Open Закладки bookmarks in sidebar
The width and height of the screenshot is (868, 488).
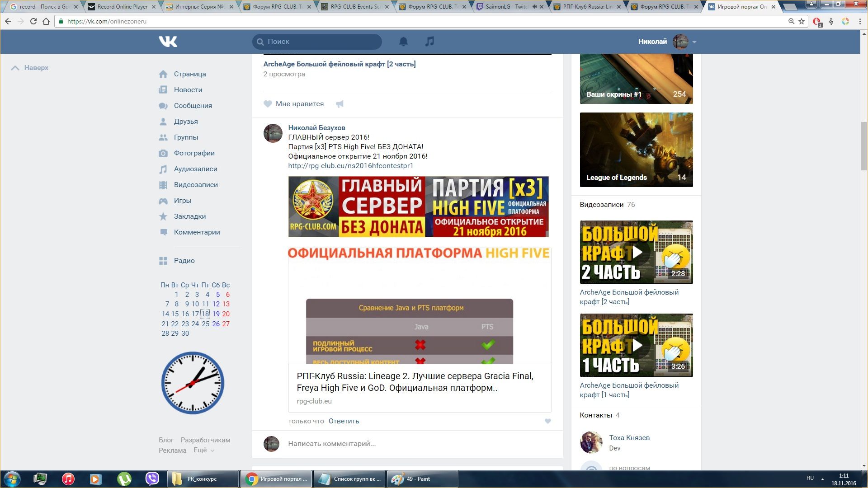pos(189,216)
